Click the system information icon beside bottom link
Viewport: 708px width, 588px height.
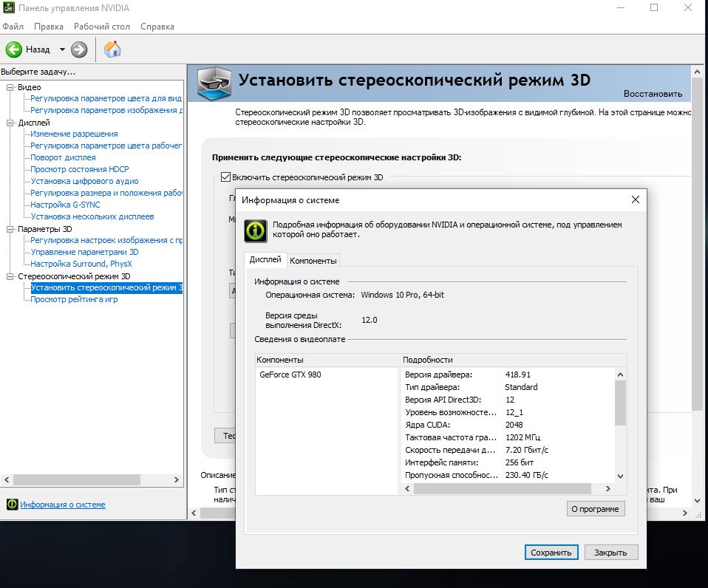point(12,505)
